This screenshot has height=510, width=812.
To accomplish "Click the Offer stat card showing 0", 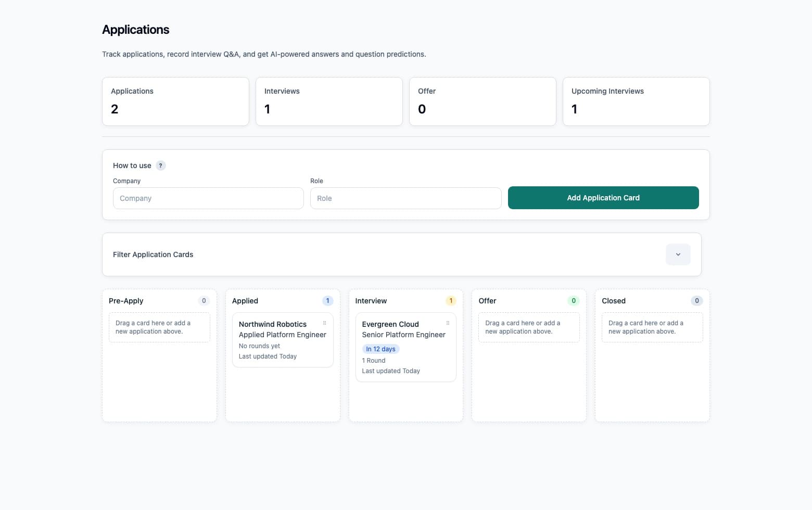I will click(483, 101).
